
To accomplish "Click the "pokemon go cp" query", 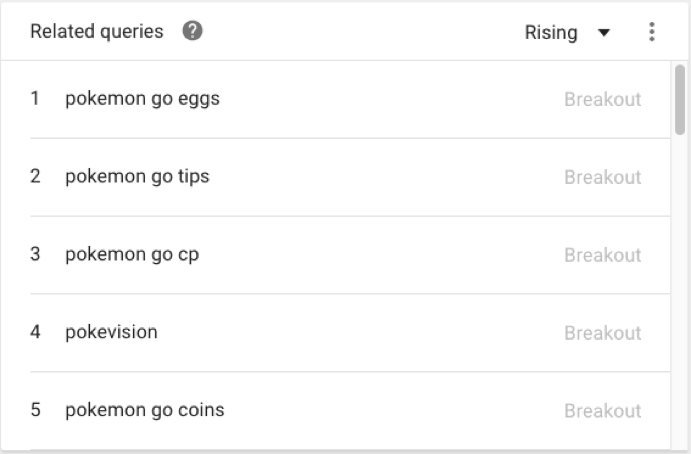I will pyautogui.click(x=132, y=255).
